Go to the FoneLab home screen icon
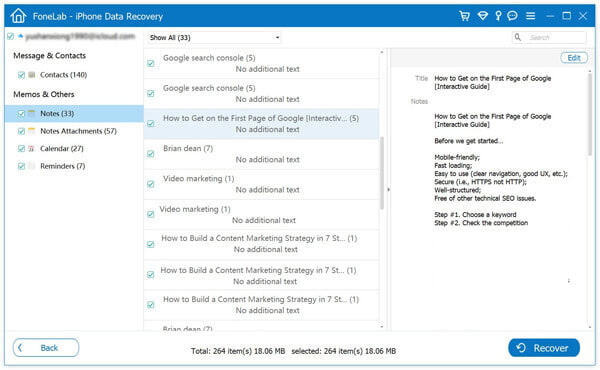The image size is (600, 370). [18, 16]
